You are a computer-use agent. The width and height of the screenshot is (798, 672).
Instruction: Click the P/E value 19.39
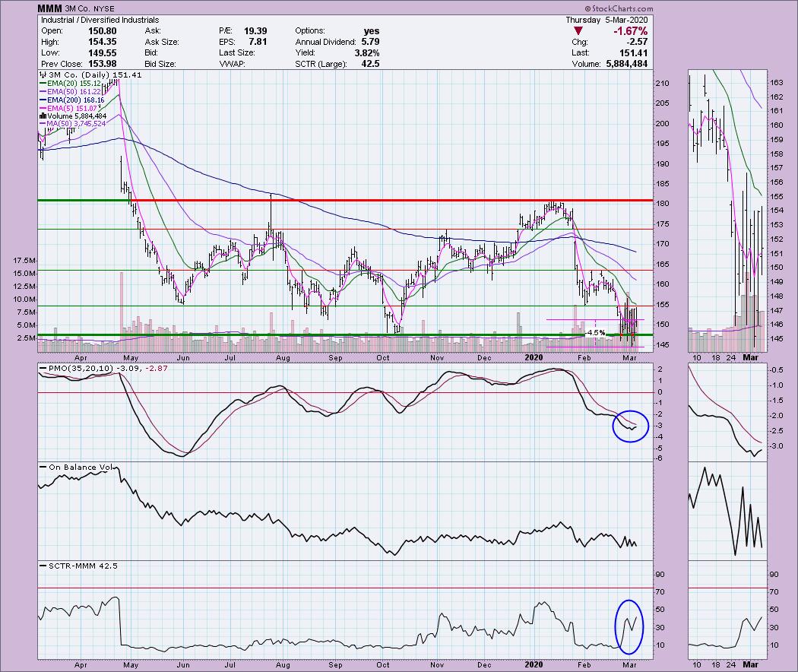pyautogui.click(x=255, y=30)
